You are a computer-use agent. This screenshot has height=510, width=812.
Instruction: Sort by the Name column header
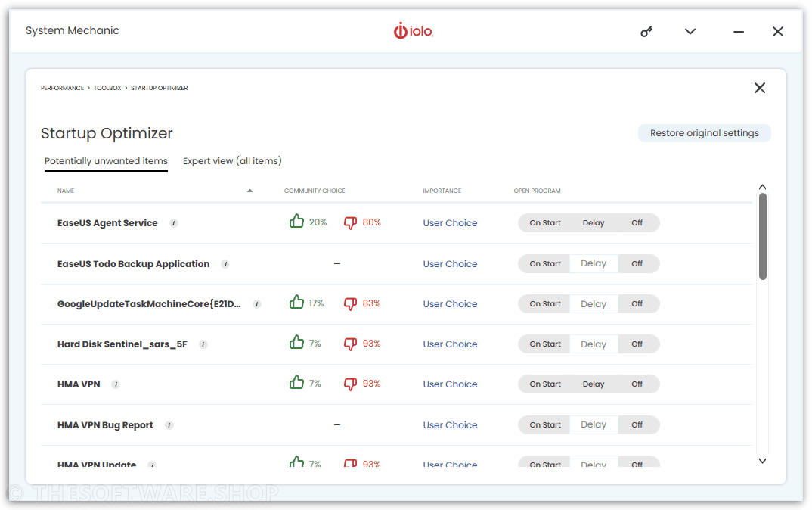(x=66, y=191)
